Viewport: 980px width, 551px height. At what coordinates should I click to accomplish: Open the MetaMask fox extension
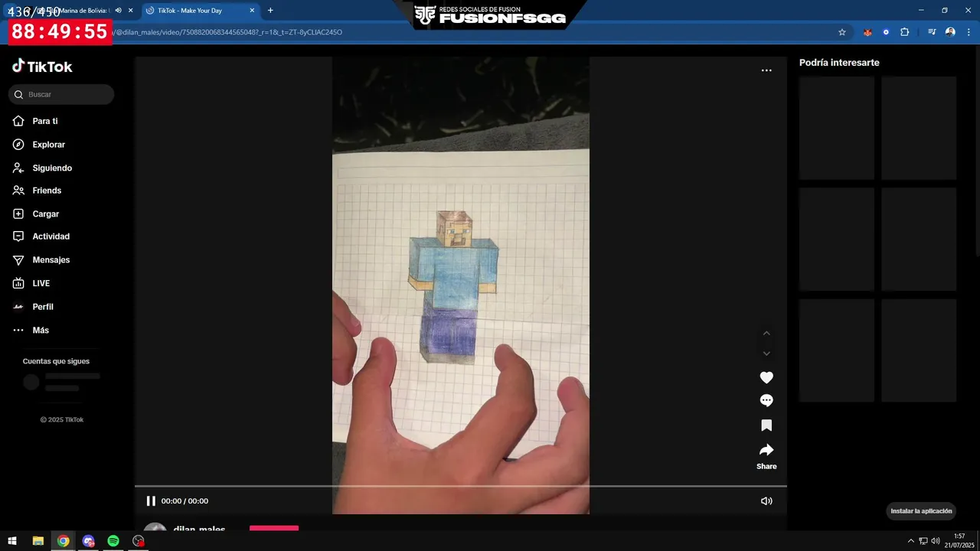click(x=867, y=32)
